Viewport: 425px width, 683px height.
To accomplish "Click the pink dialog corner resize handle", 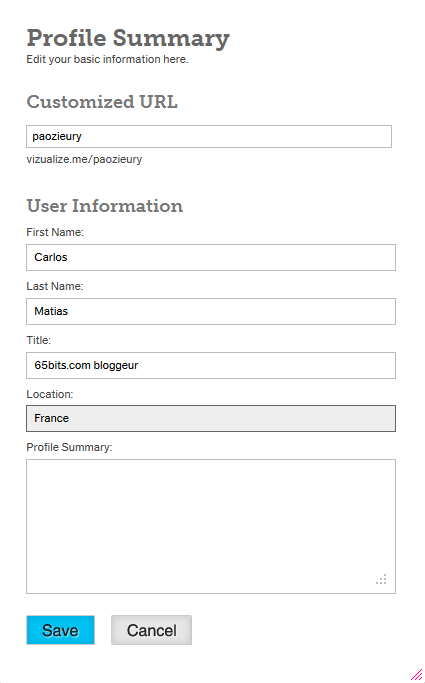I will click(x=417, y=675).
